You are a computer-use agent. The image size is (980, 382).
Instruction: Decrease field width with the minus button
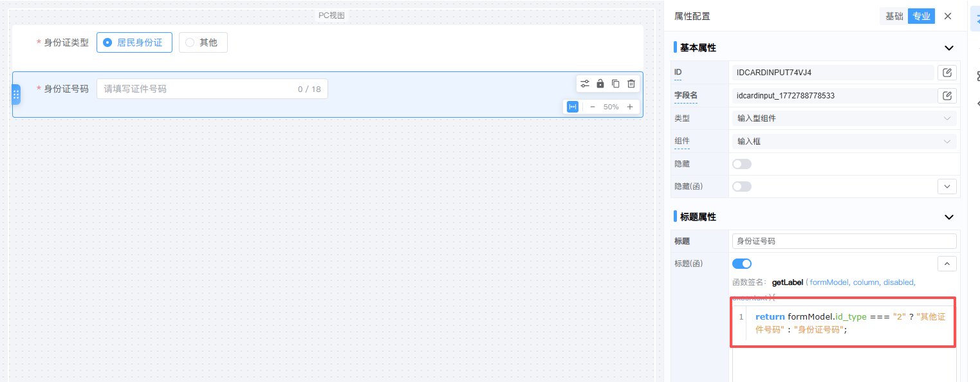coord(593,107)
